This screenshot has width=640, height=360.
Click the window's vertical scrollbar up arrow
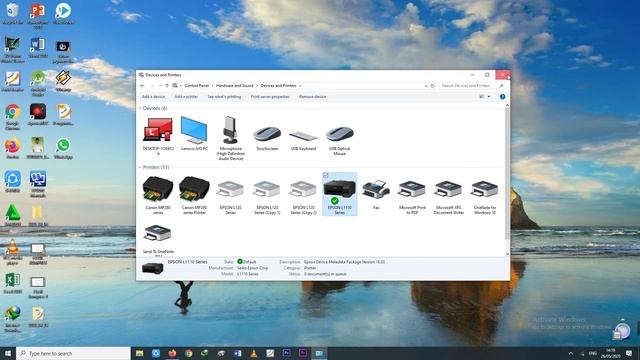pos(507,105)
